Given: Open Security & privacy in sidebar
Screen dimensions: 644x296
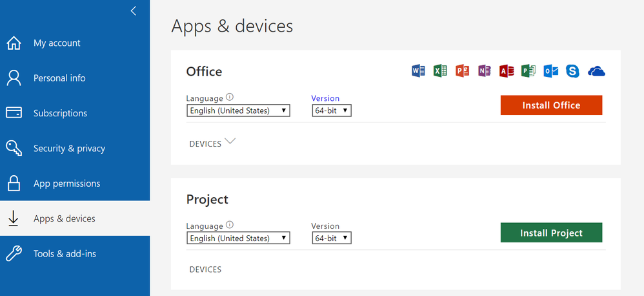Looking at the screenshot, I should pos(75,148).
